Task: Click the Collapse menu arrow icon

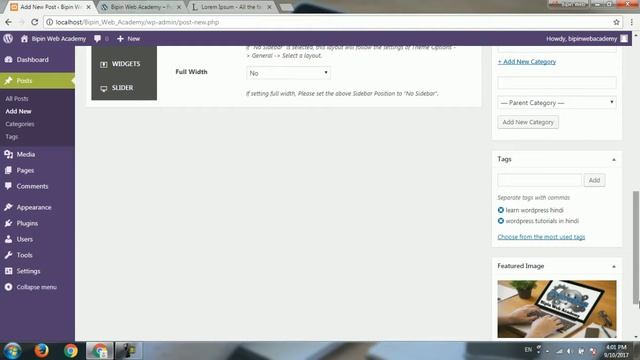Action: tap(9, 287)
